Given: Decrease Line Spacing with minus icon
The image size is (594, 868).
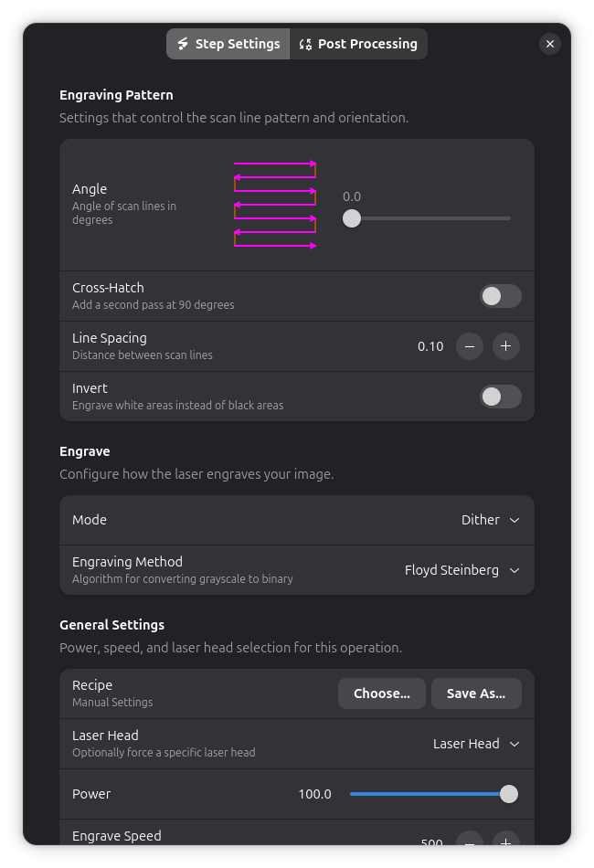Looking at the screenshot, I should point(470,346).
